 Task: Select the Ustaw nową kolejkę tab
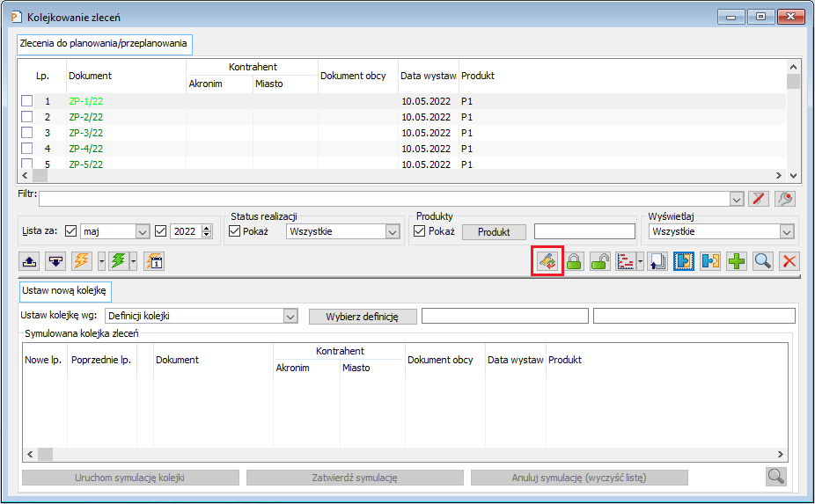pyautogui.click(x=65, y=291)
